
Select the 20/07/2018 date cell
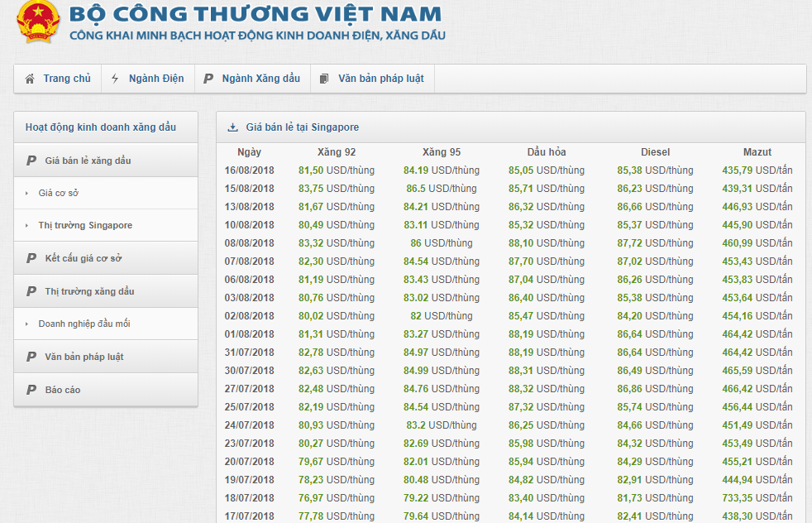point(249,462)
